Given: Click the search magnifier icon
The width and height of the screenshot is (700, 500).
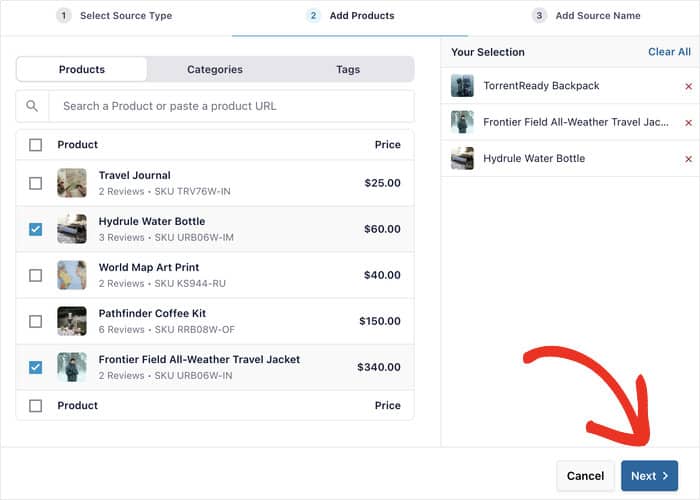Looking at the screenshot, I should [32, 106].
